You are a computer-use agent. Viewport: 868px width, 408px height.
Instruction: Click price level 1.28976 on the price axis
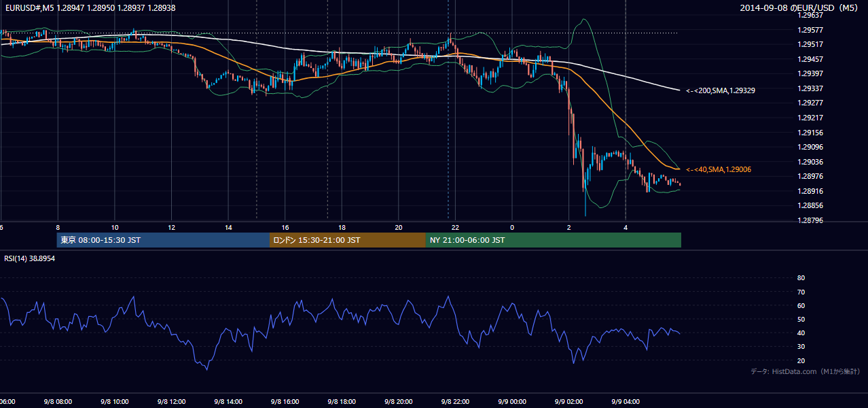click(810, 177)
